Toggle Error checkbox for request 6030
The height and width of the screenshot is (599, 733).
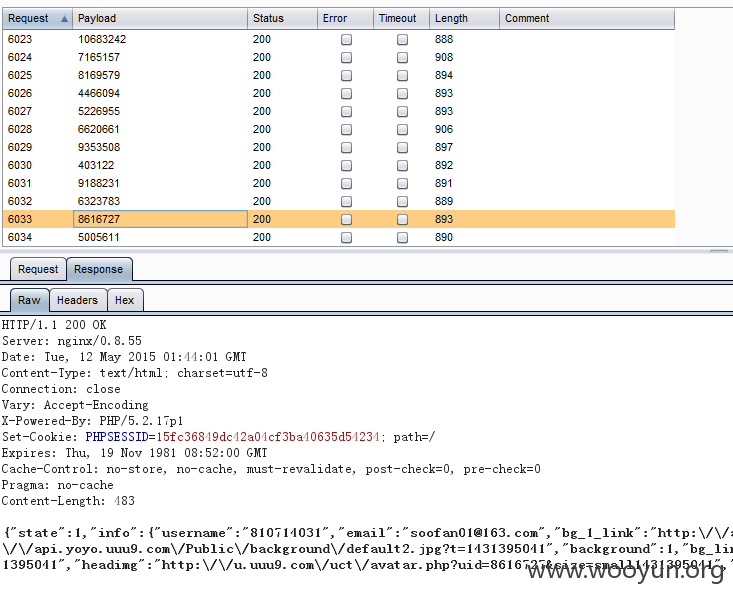(x=346, y=166)
